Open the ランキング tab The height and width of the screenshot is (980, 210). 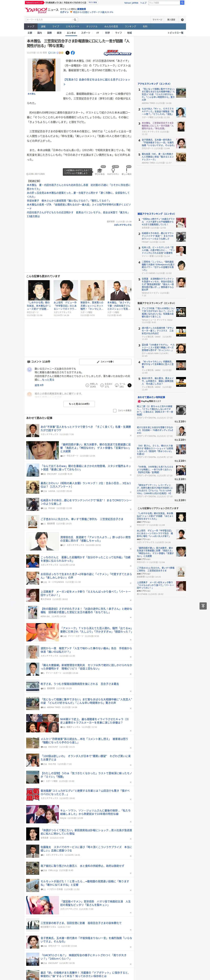(130, 27)
